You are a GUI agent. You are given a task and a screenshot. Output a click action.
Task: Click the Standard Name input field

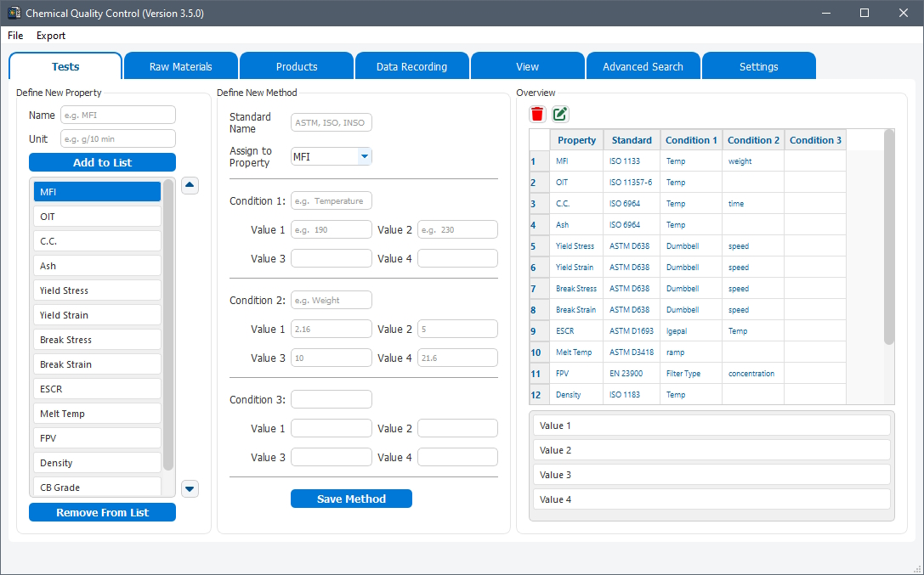point(331,121)
